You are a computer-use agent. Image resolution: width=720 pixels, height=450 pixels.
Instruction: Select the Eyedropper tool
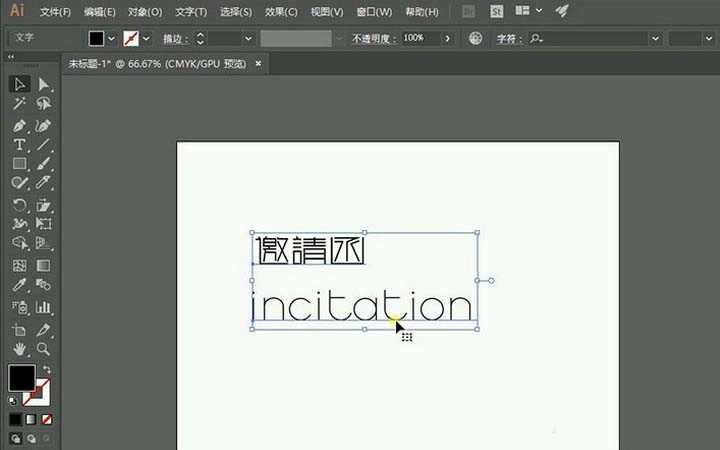pyautogui.click(x=19, y=286)
